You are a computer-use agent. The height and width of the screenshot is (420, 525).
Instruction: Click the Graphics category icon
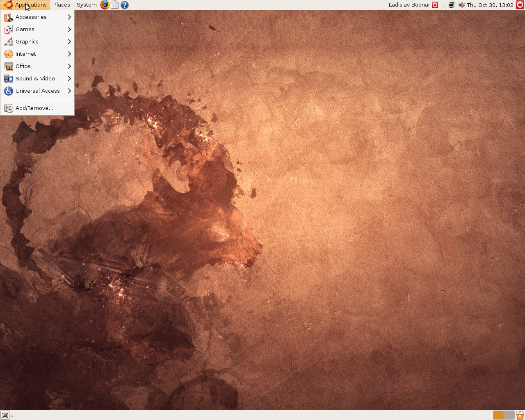[9, 42]
